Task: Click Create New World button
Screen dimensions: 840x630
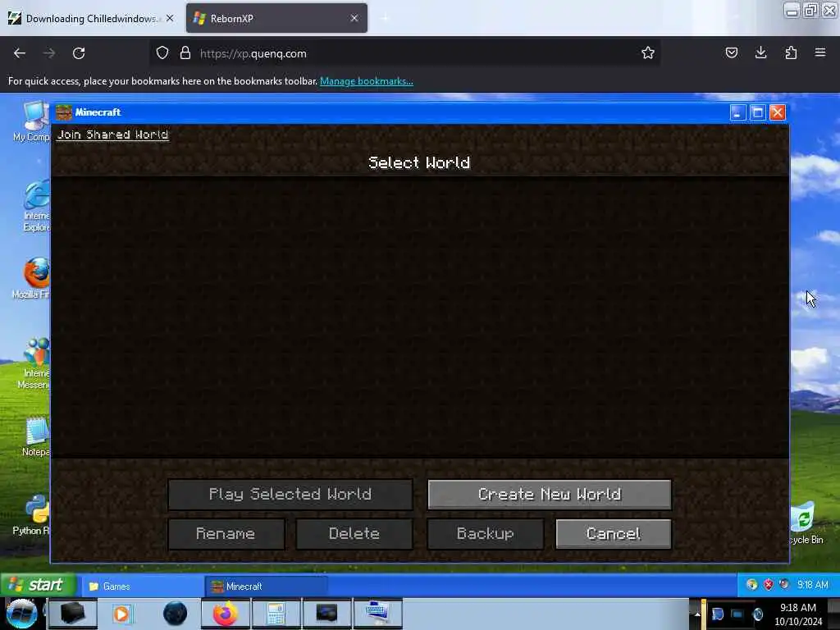Action: point(549,494)
